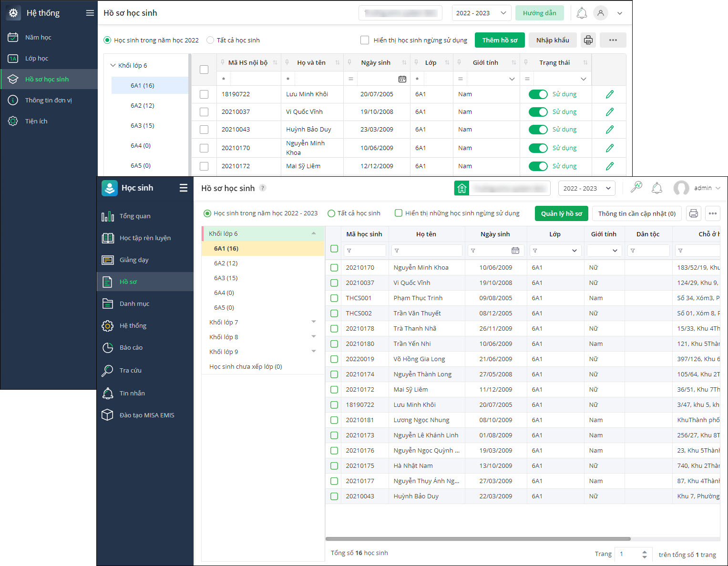The width and height of the screenshot is (728, 566).
Task: Open the hamburger menu beside Học sinh
Action: click(183, 188)
